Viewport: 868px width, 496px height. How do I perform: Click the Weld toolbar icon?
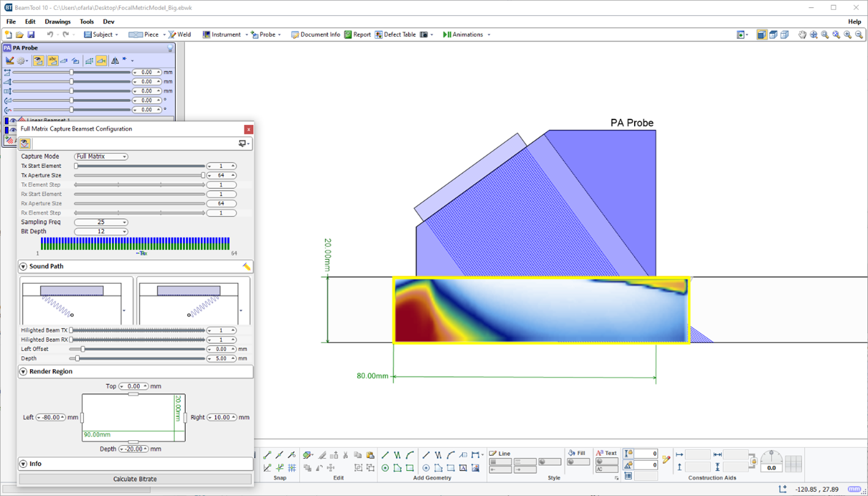tap(179, 35)
